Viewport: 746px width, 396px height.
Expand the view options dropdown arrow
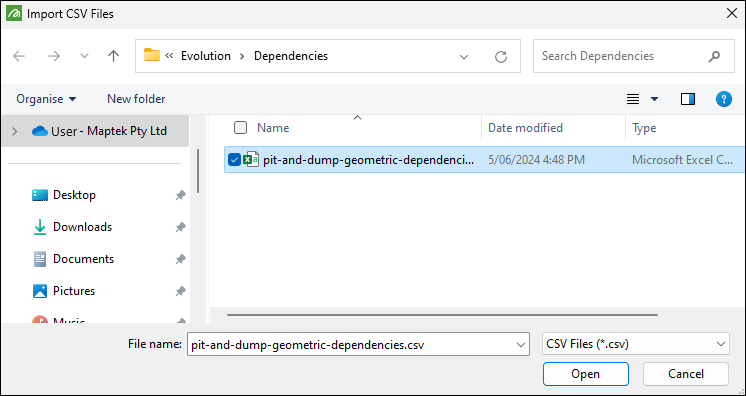pyautogui.click(x=655, y=99)
